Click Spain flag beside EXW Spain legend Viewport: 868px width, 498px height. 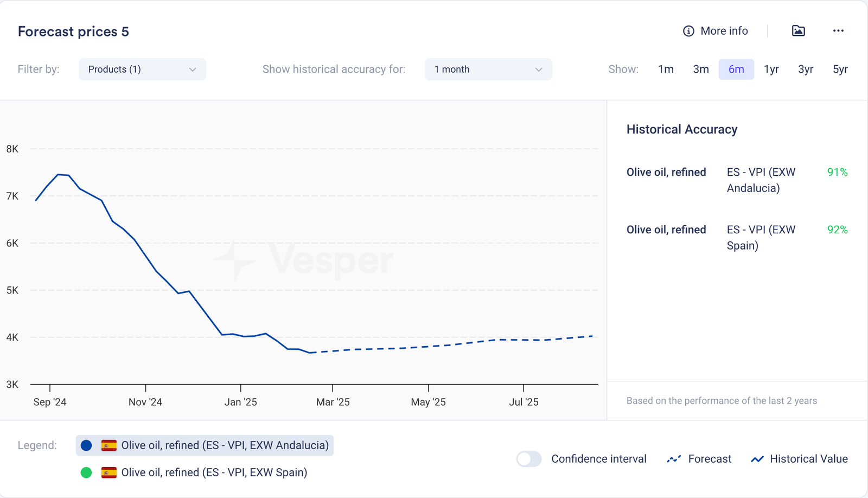[109, 473]
